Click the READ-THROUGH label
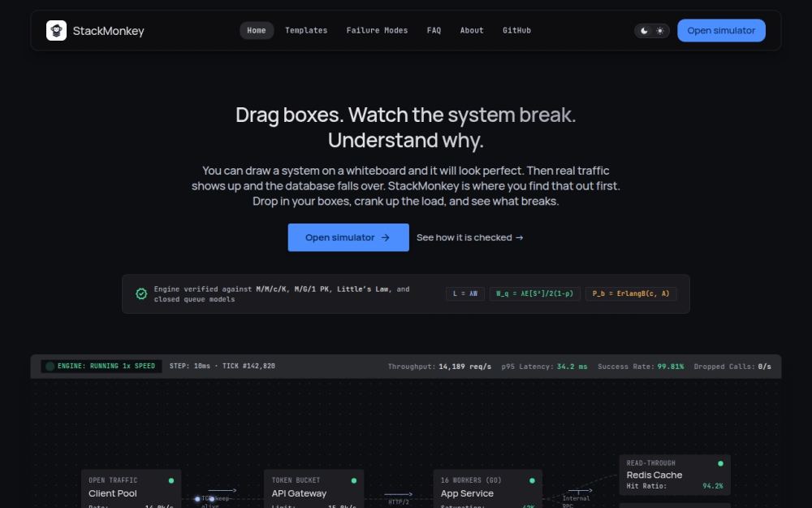Viewport: 812px width, 508px height. tap(651, 463)
